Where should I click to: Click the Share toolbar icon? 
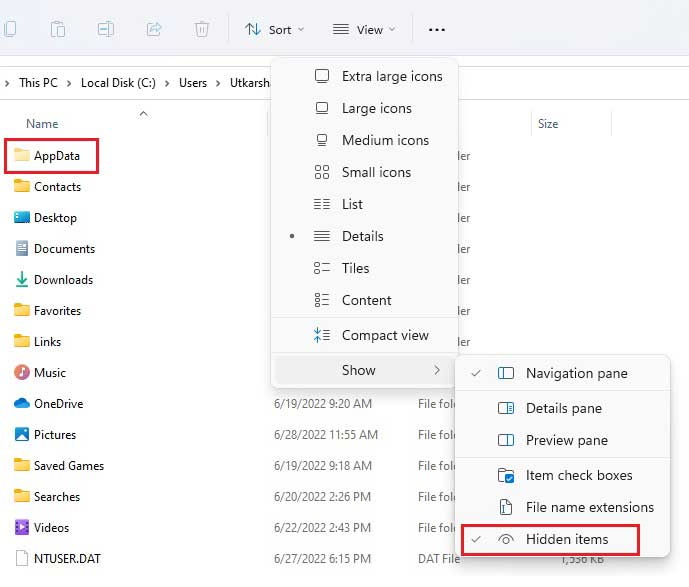pyautogui.click(x=154, y=29)
